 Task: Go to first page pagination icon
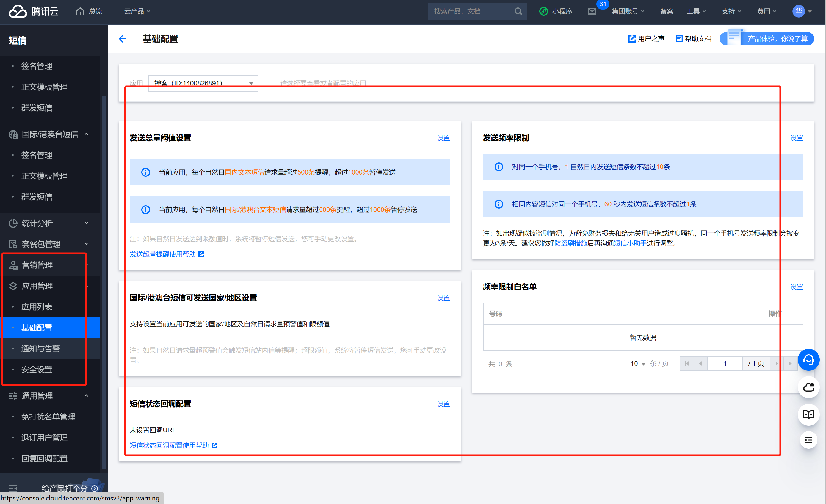(687, 364)
